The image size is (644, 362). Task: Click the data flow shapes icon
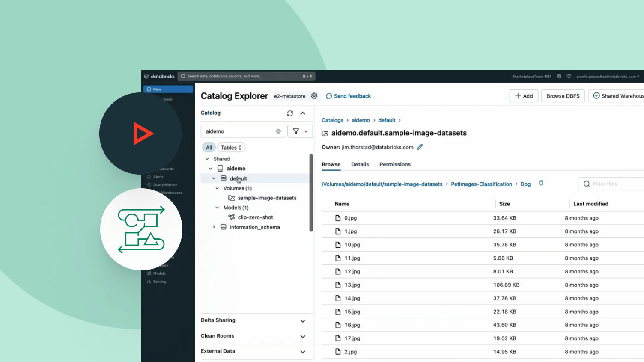click(141, 229)
